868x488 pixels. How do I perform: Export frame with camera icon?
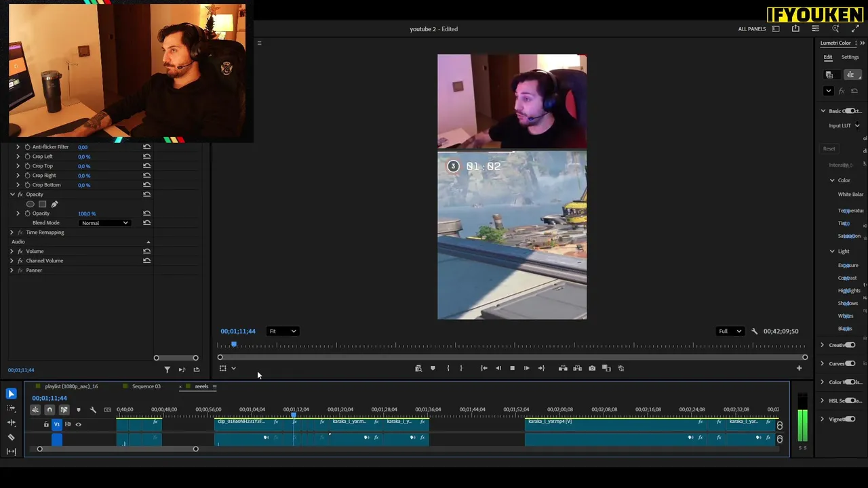click(x=592, y=368)
